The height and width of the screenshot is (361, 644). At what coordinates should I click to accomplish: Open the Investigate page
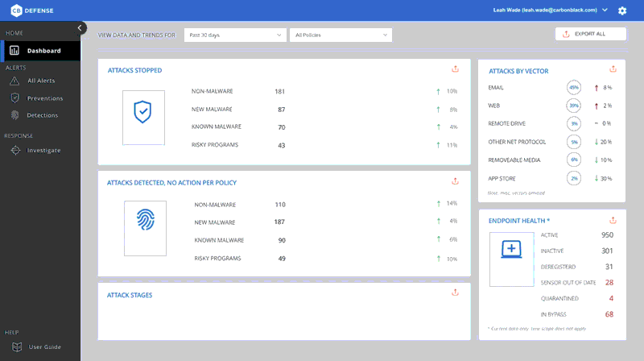pos(43,150)
